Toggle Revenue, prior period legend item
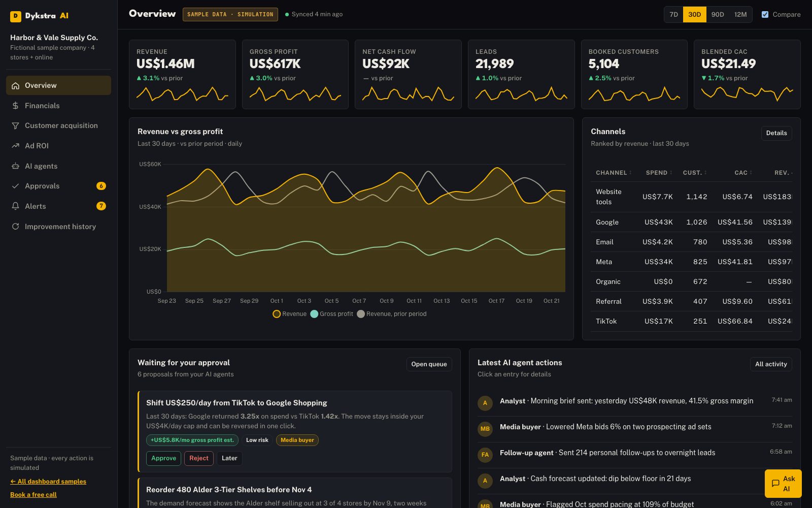 [x=392, y=314]
